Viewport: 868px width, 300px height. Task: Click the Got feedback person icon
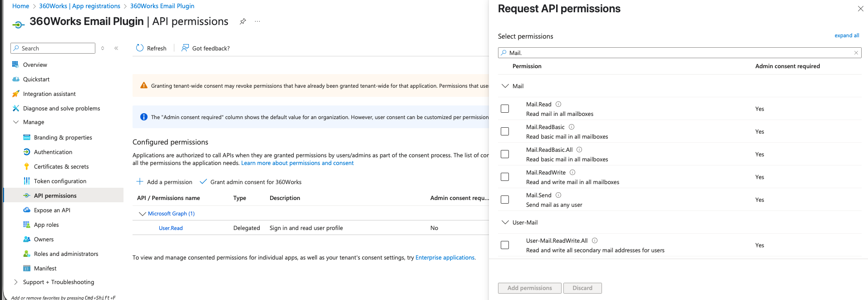click(185, 48)
